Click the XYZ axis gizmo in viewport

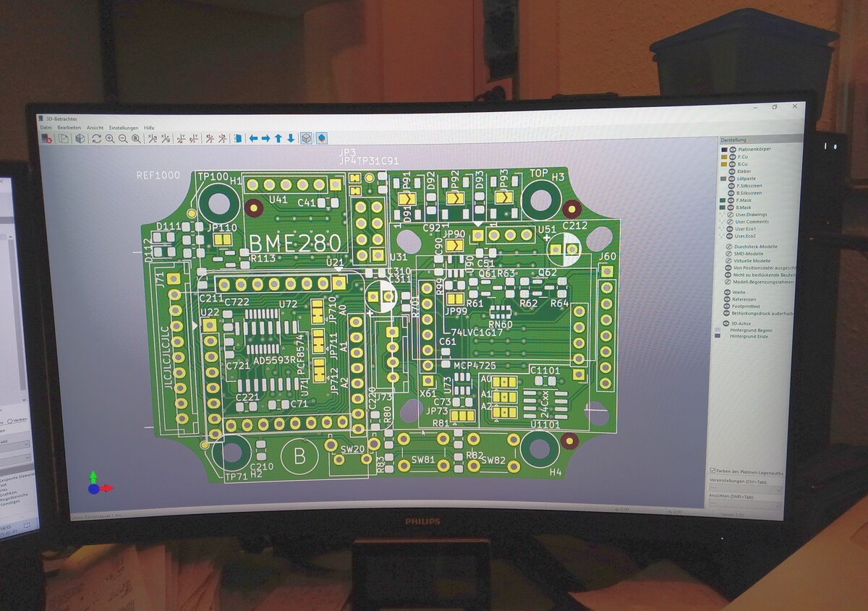pos(99,483)
